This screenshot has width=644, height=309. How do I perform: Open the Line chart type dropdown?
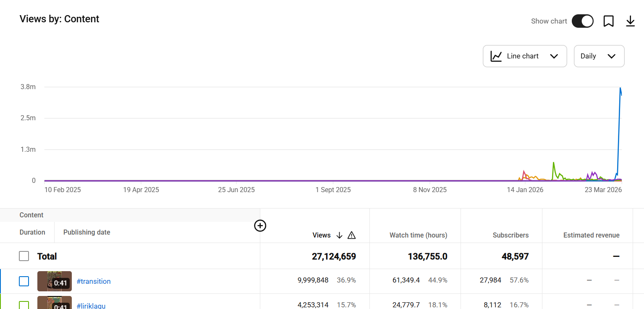click(525, 56)
